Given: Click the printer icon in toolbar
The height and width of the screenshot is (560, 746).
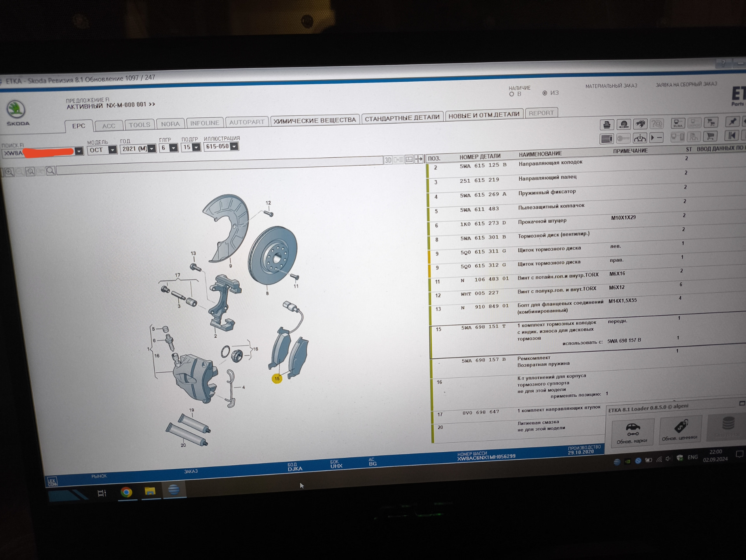Looking at the screenshot, I should (x=607, y=125).
